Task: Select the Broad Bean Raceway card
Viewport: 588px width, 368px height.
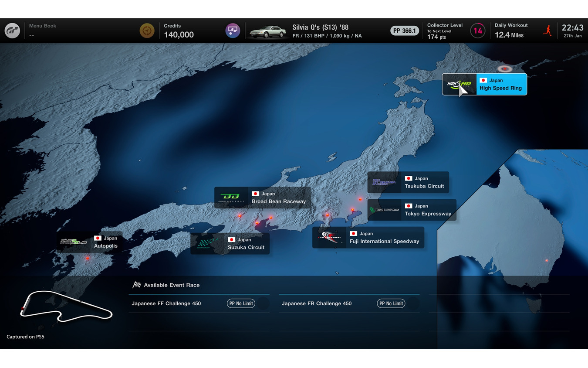Action: click(x=263, y=198)
